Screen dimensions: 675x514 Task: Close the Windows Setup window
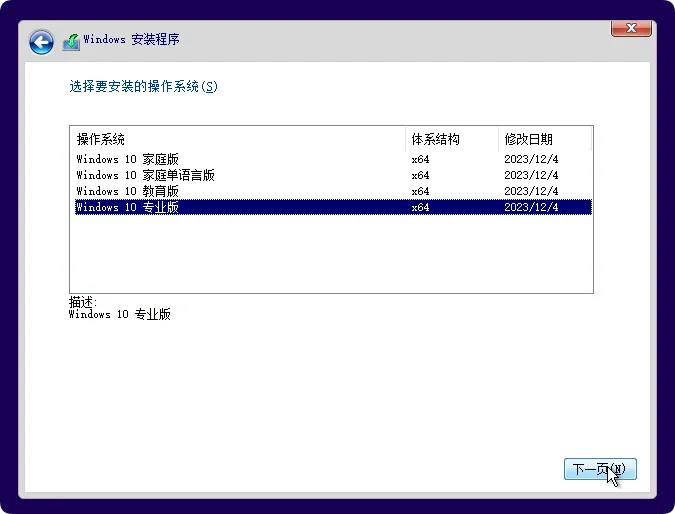coord(631,28)
